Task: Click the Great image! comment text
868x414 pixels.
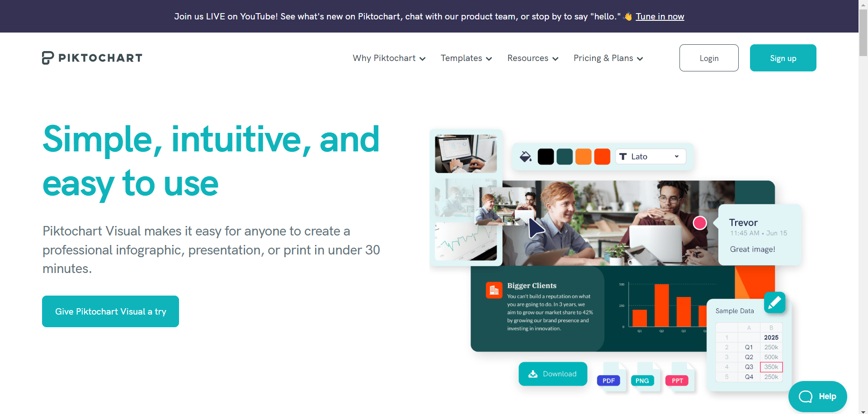Action: click(x=752, y=249)
